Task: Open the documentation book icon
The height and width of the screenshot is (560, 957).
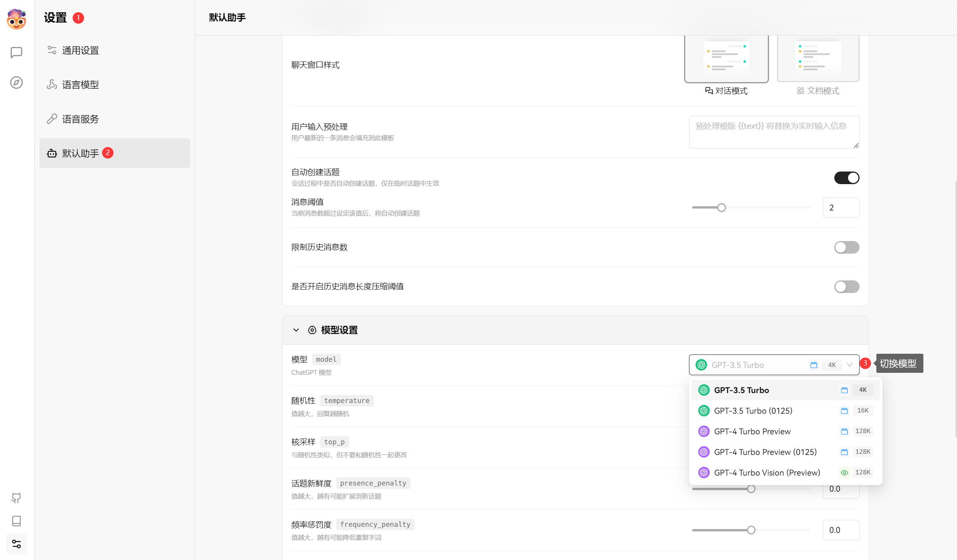Action: point(16,521)
